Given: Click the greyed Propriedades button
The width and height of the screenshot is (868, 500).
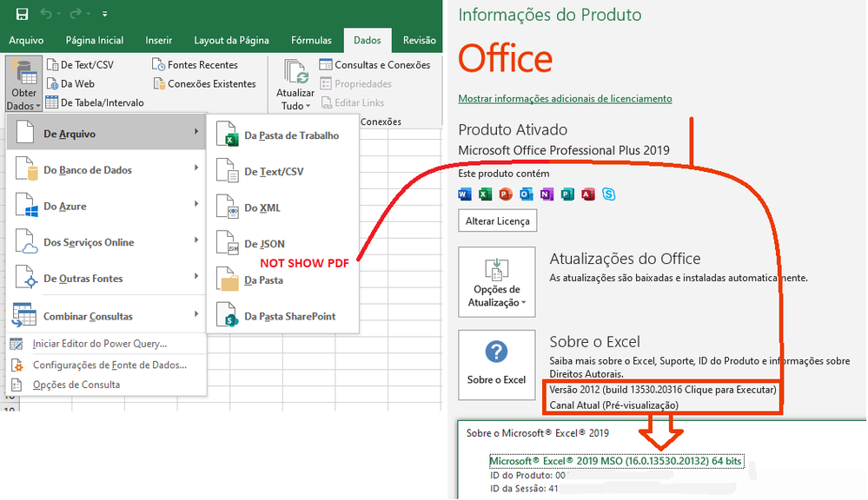Looking at the screenshot, I should [356, 83].
